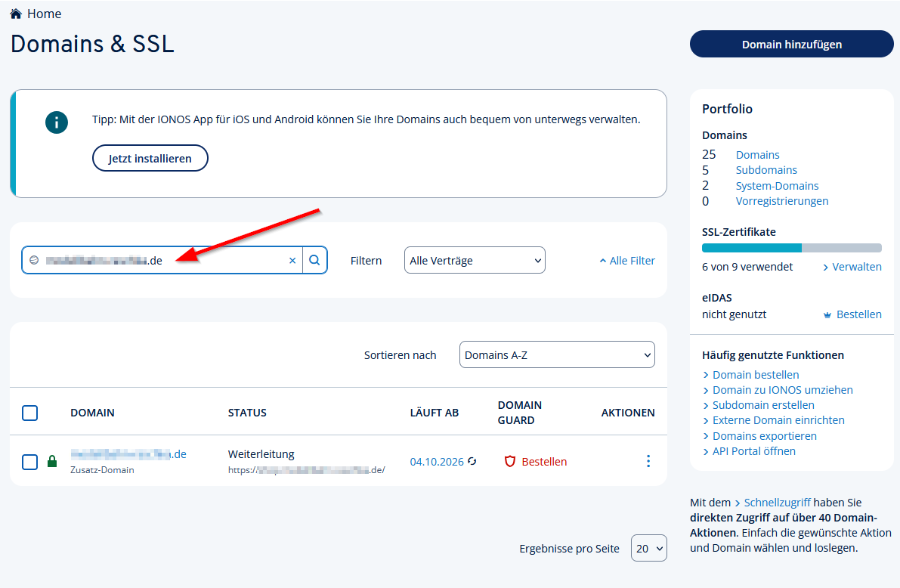900x588 pixels.
Task: Click the crown icon next to eIDAS Bestellen
Action: tap(827, 314)
